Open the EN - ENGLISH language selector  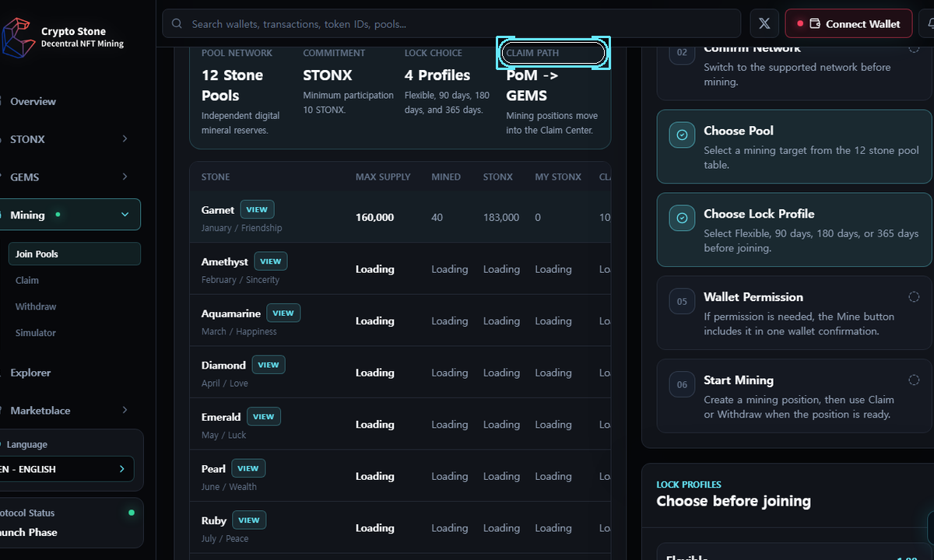click(67, 469)
